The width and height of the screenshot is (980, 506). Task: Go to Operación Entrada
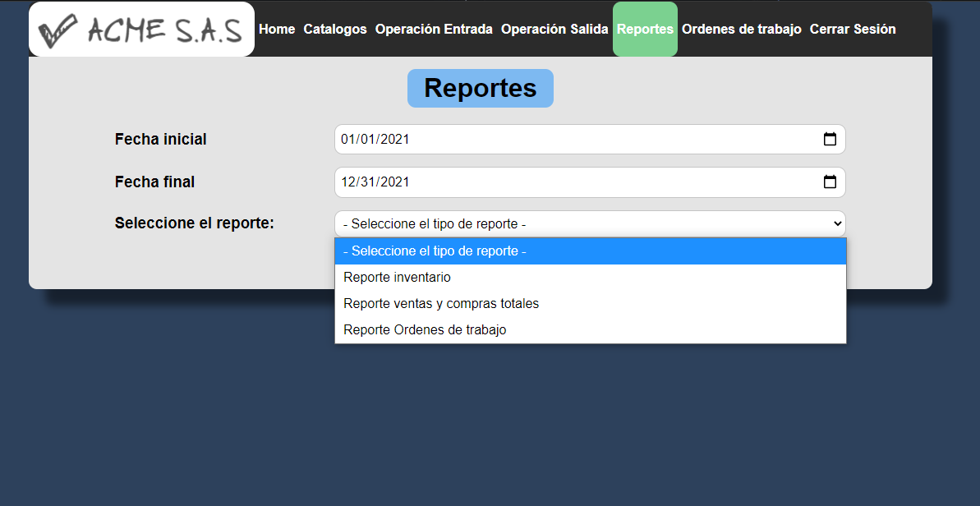(434, 29)
